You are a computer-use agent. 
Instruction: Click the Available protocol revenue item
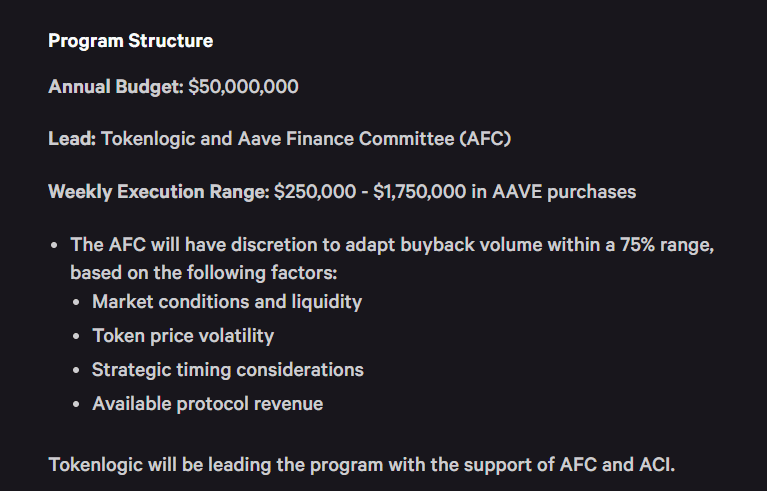click(x=208, y=404)
